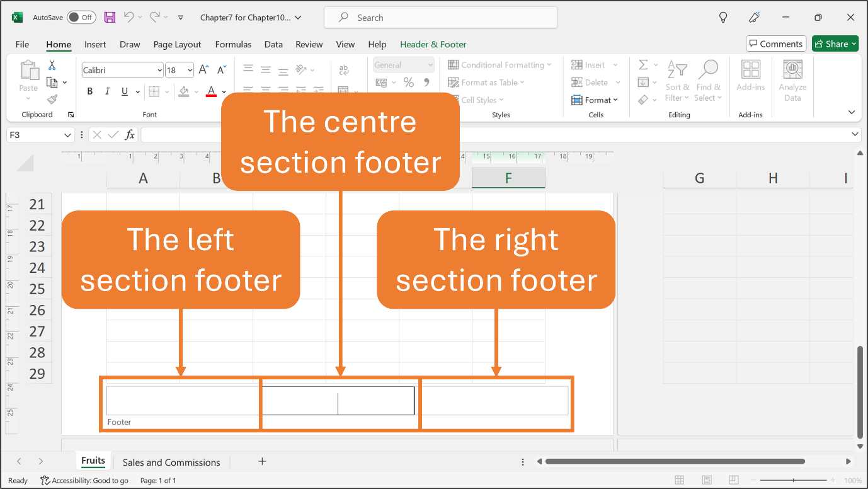Switch to Normal view in status bar
The width and height of the screenshot is (868, 489).
tap(680, 480)
